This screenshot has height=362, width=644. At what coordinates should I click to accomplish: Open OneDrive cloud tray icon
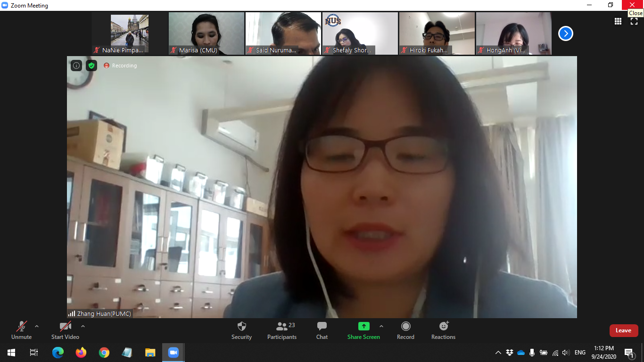[521, 353]
